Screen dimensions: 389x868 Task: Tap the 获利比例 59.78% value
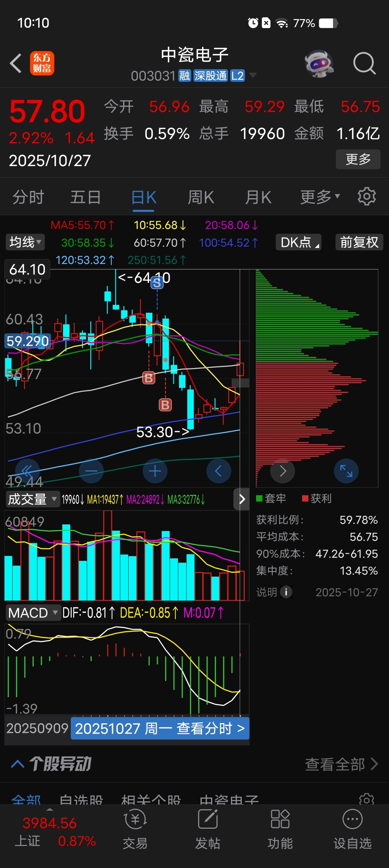358,520
